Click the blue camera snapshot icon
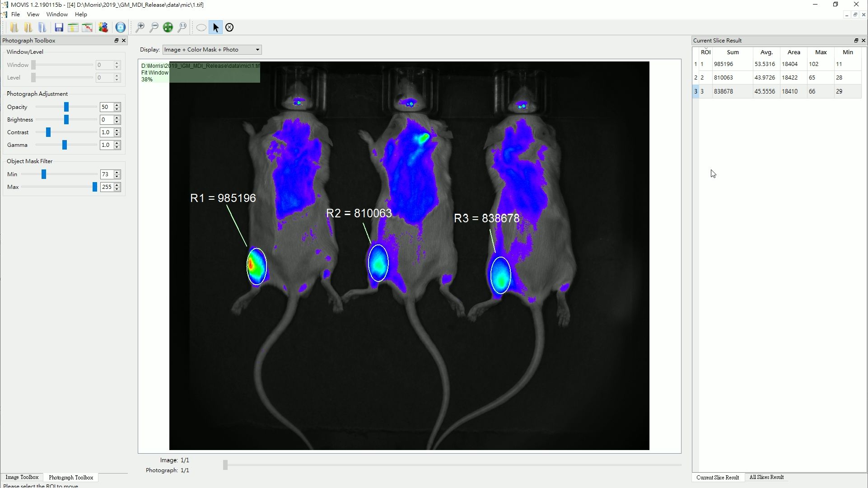Viewport: 868px width, 488px height. point(120,28)
